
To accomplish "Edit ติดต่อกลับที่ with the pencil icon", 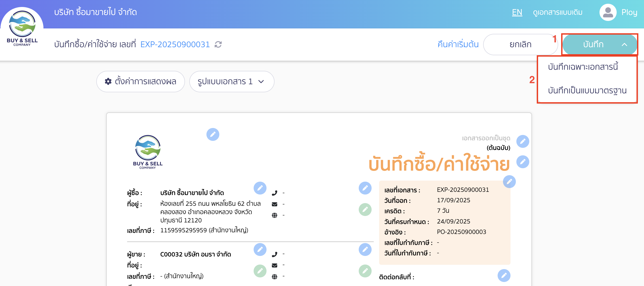I will tap(504, 276).
